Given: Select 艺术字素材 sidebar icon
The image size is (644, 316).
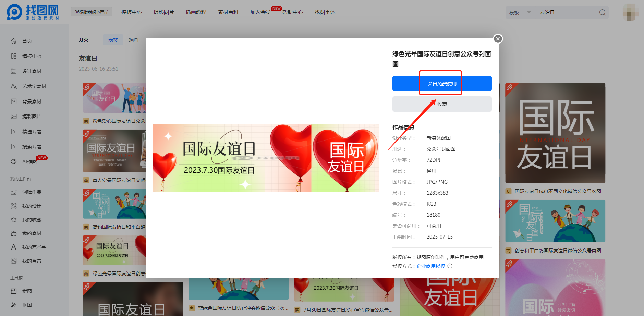Looking at the screenshot, I should pyautogui.click(x=14, y=86).
